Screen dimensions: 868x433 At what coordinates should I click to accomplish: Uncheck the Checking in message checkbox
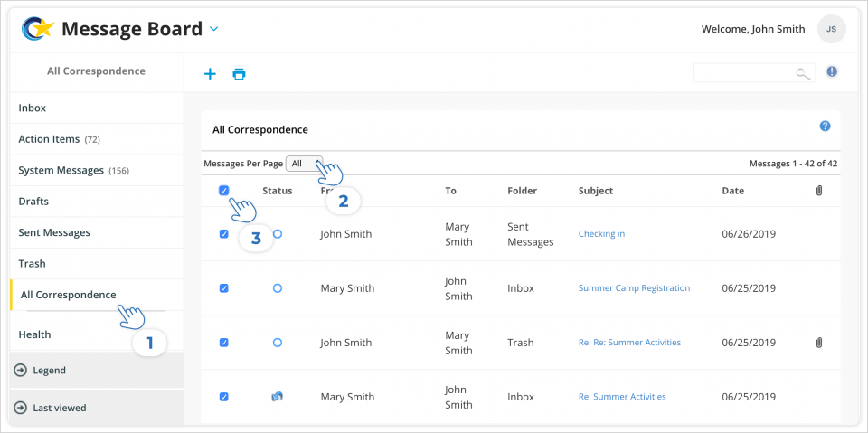click(x=223, y=234)
